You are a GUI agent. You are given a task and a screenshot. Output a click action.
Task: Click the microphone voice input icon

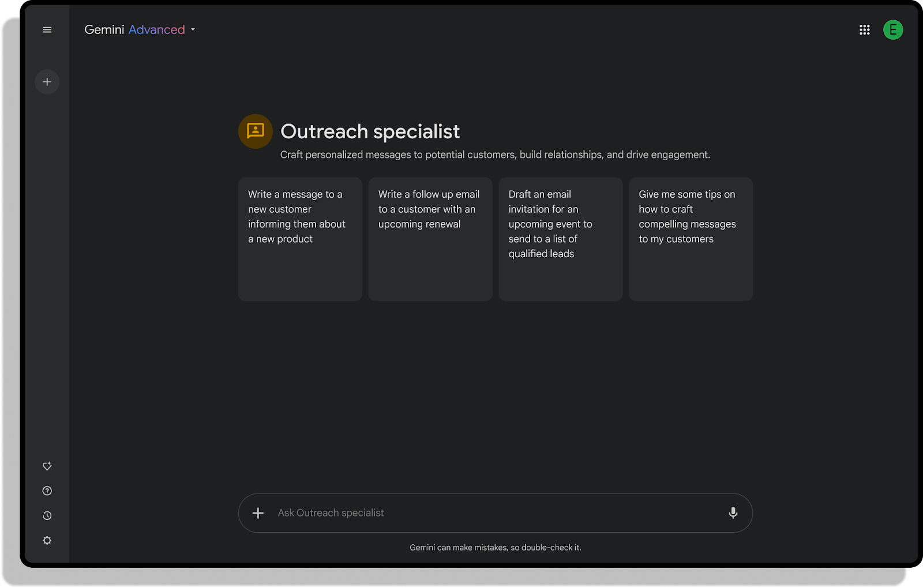(733, 512)
